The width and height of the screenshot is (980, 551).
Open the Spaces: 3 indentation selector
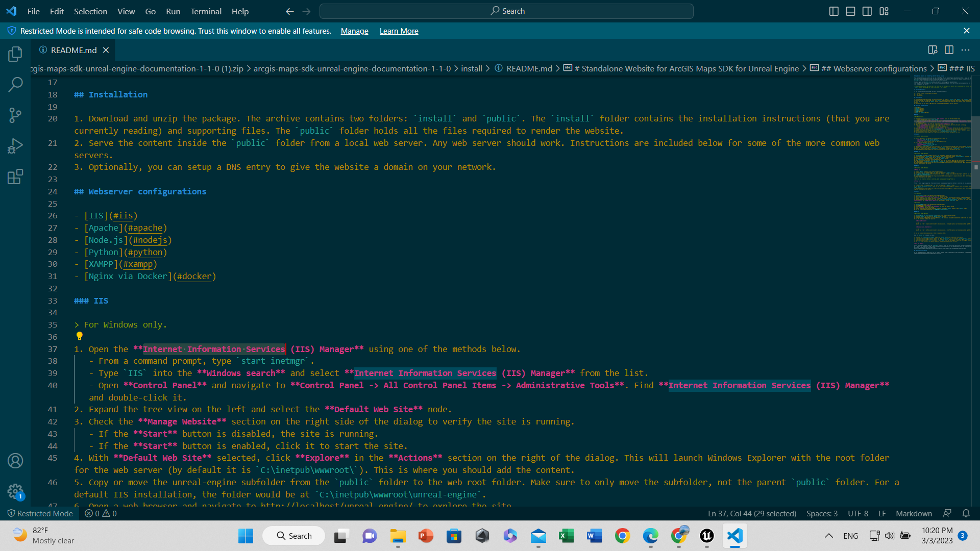[x=822, y=514]
